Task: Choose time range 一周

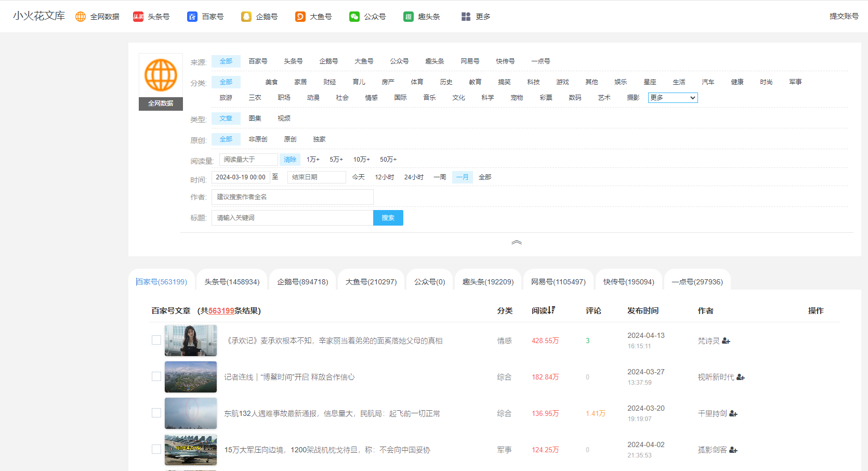Action: [x=440, y=177]
